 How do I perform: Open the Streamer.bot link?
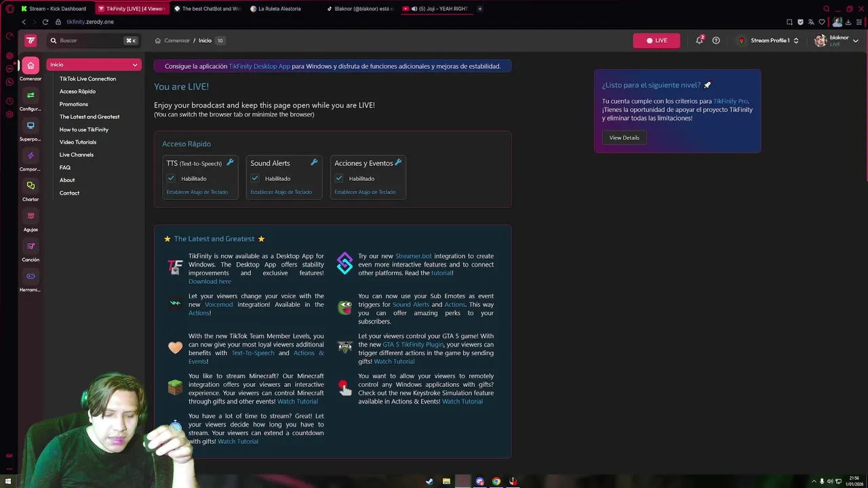(414, 256)
